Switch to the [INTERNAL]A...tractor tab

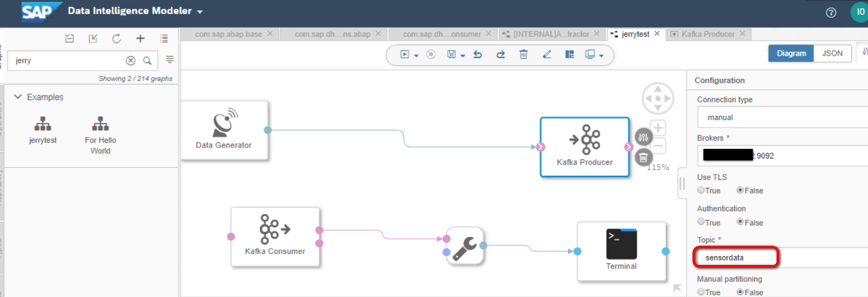point(551,34)
